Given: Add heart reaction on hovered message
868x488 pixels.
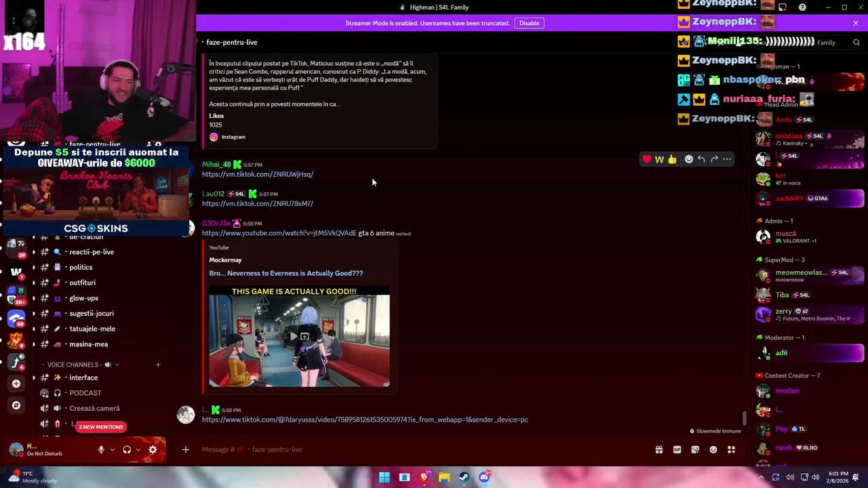Looking at the screenshot, I should point(647,159).
